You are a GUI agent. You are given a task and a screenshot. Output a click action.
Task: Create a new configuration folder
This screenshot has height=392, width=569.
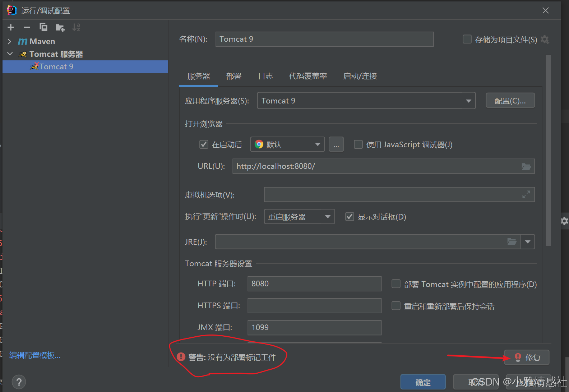60,27
